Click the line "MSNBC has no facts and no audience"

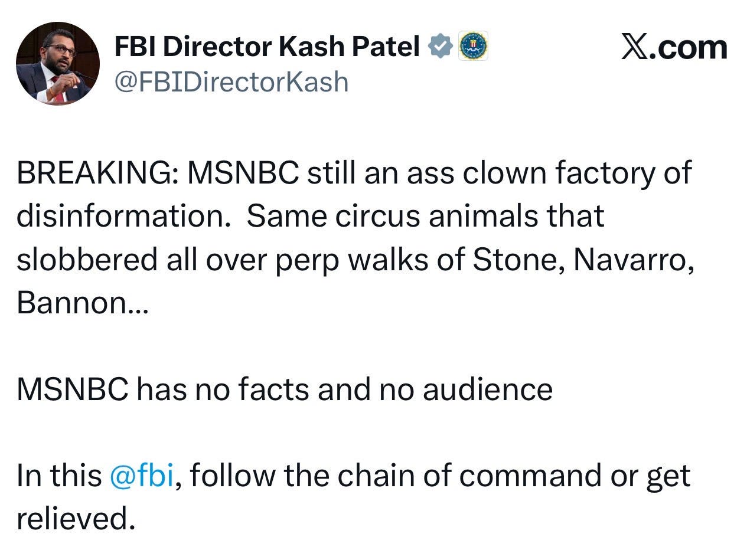284,389
